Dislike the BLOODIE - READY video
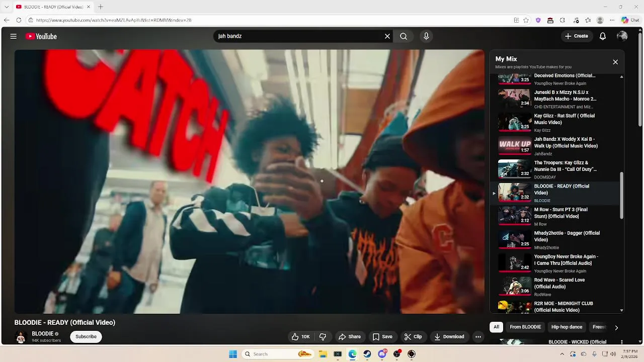Viewport: 644px width, 362px height. [x=323, y=337]
